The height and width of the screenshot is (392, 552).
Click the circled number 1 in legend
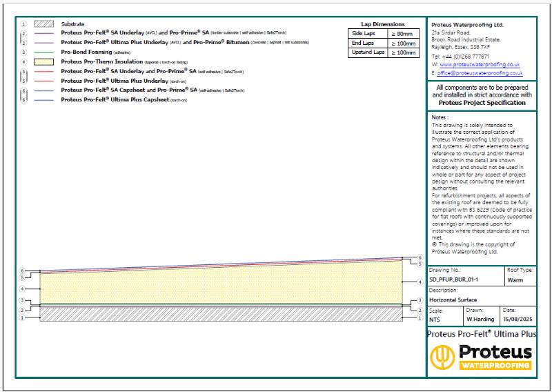click(23, 23)
